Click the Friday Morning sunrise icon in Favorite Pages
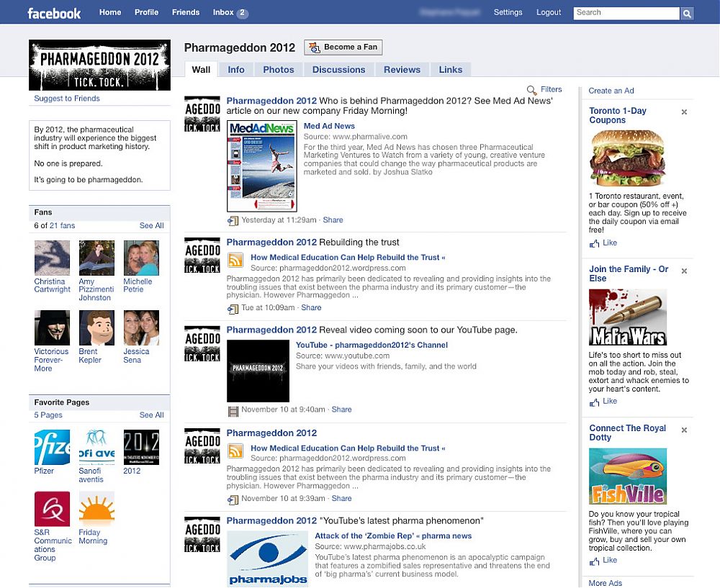 click(96, 509)
